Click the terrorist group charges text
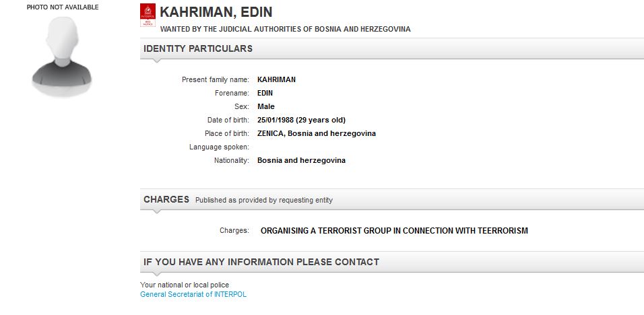The image size is (644, 315). pos(394,230)
